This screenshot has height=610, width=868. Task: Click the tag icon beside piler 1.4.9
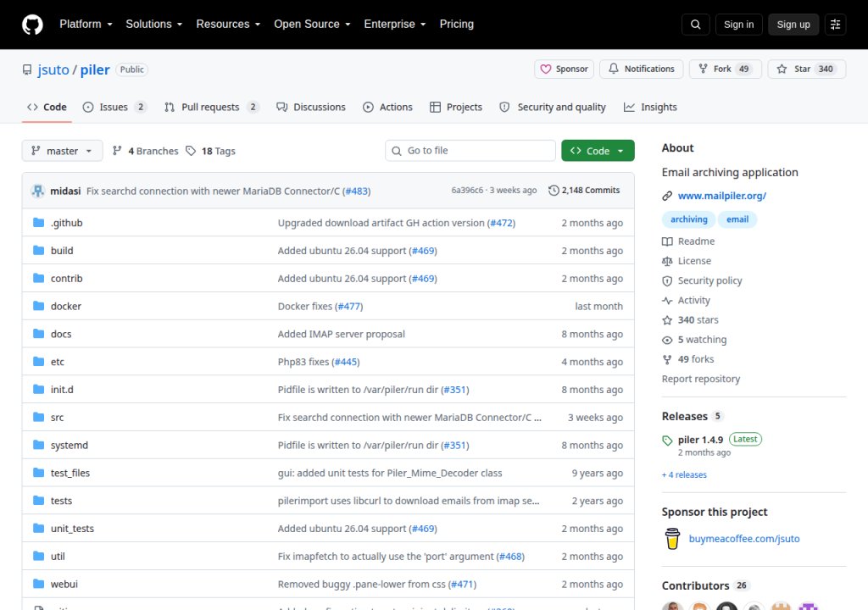(x=667, y=440)
